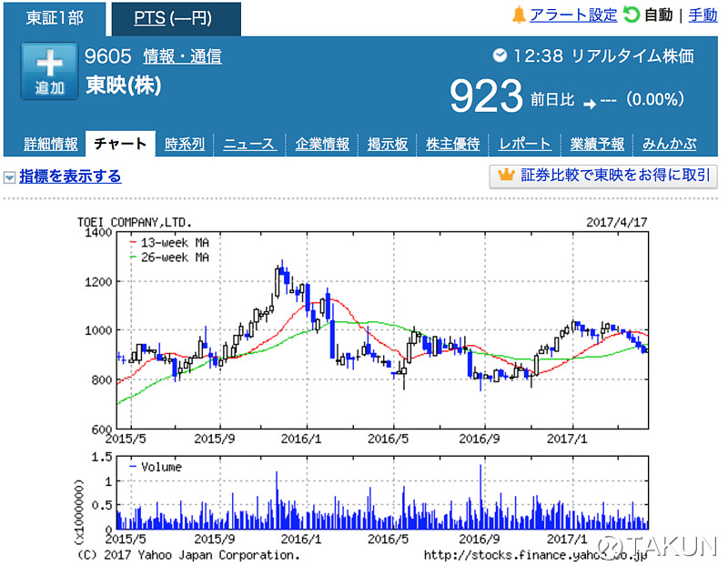Open the 詳細情報 tab
Screen dimensions: 728x566
click(51, 144)
